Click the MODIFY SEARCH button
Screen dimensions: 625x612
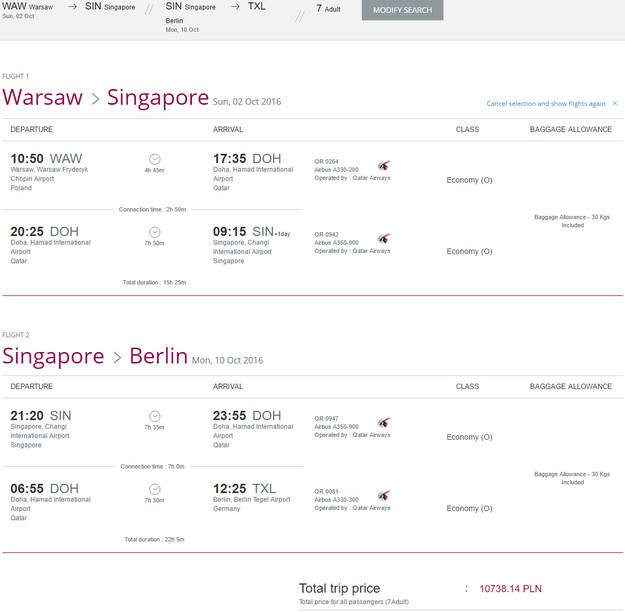click(x=402, y=10)
